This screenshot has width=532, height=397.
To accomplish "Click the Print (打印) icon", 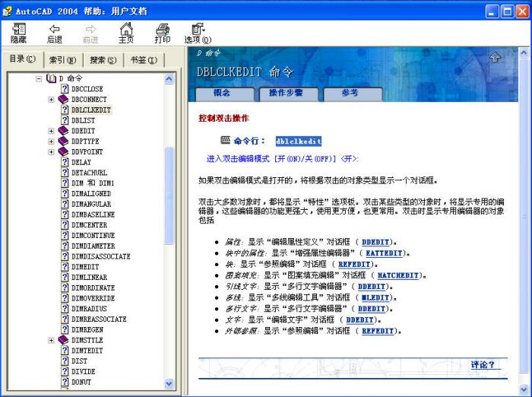I will (163, 29).
